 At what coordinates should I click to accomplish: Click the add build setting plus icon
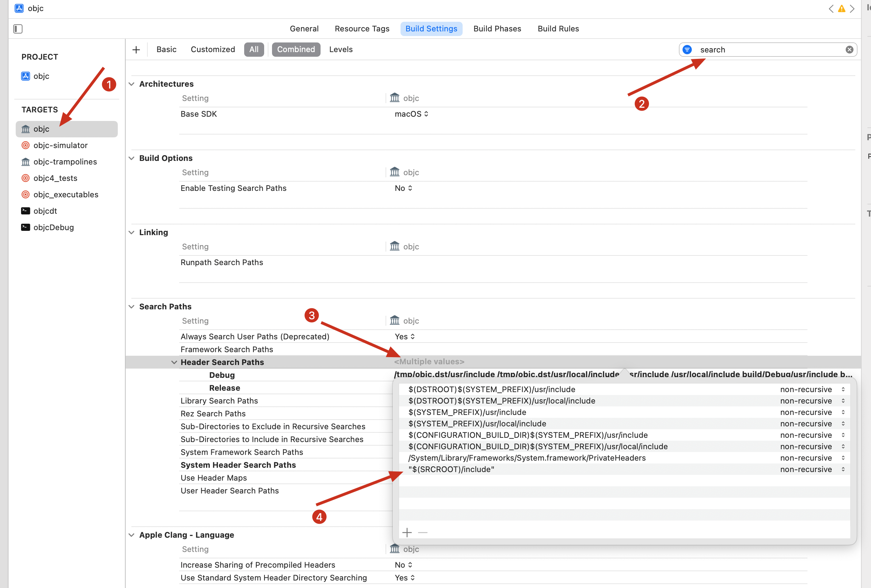(x=136, y=50)
